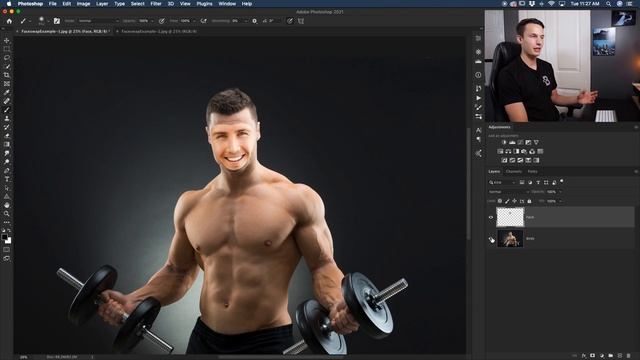Open the File menu
The width and height of the screenshot is (640, 360).
click(52, 4)
